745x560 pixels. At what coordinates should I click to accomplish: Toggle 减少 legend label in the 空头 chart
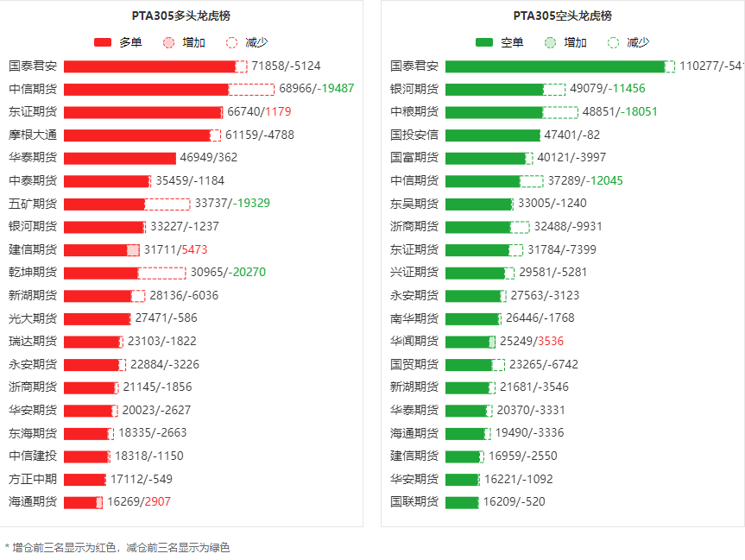(x=638, y=42)
